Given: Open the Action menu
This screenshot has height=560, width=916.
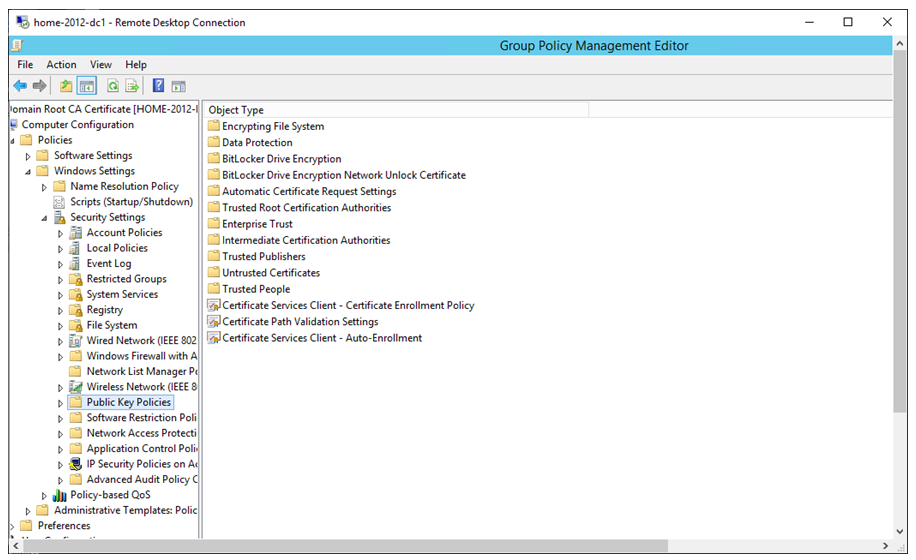Looking at the screenshot, I should (61, 64).
